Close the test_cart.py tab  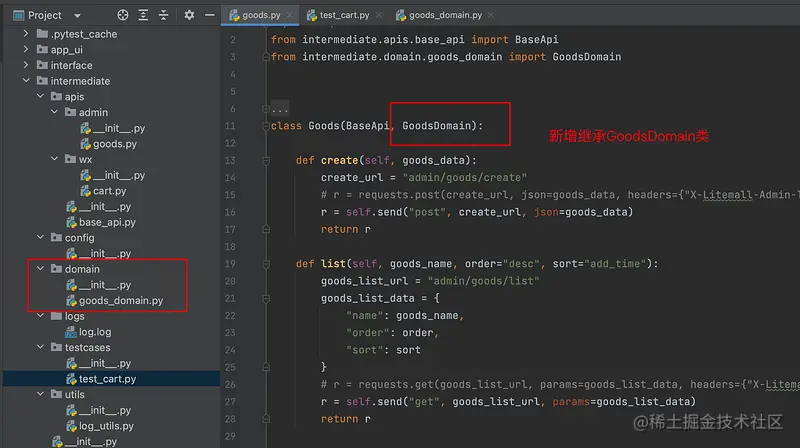(379, 15)
